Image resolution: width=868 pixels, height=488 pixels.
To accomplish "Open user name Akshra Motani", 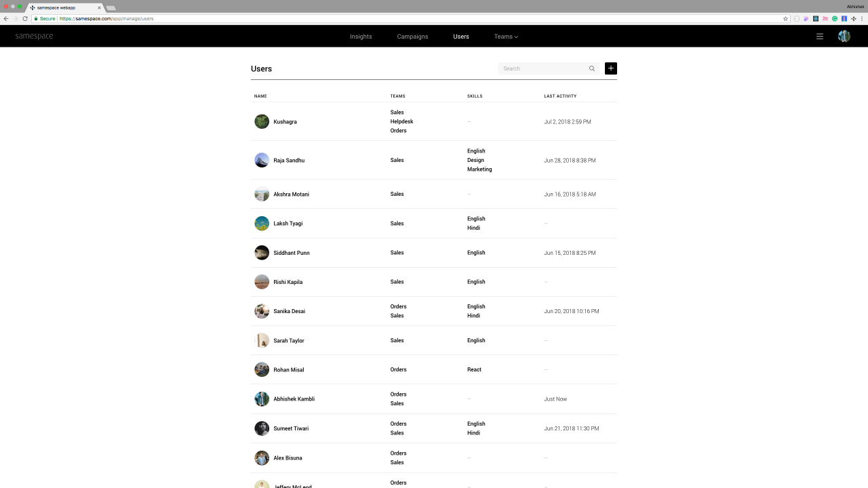I will 291,195.
